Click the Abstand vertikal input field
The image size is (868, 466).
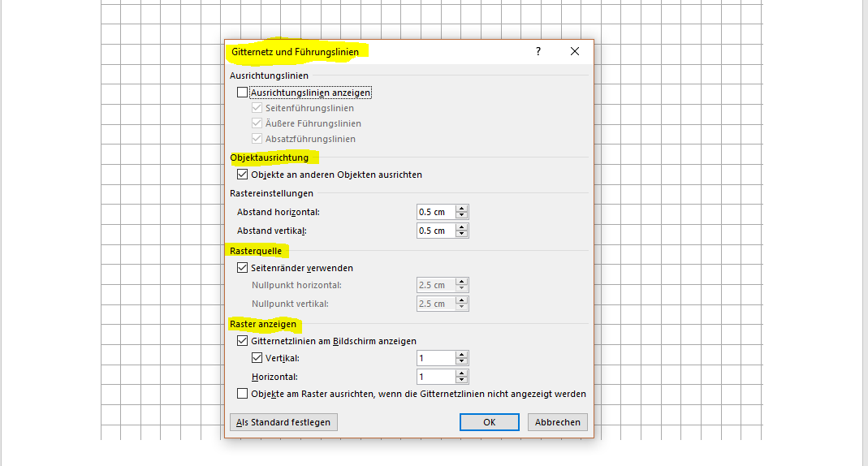pyautogui.click(x=436, y=231)
